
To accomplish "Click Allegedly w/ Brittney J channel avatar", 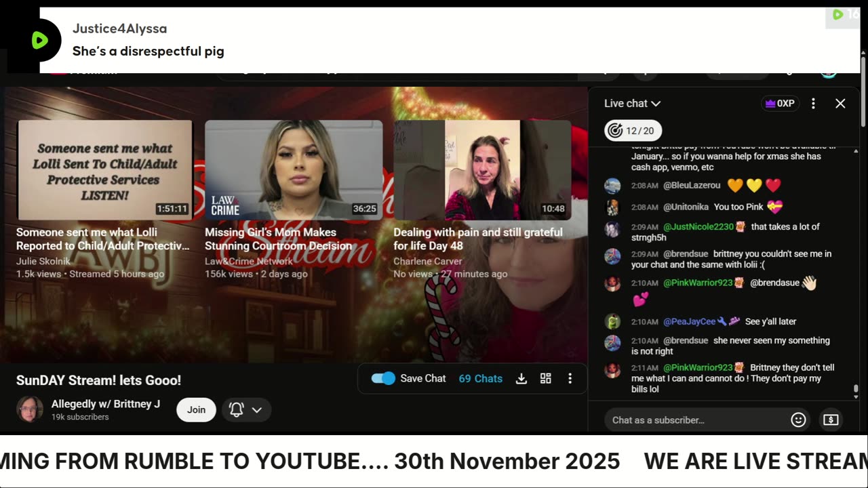I will coord(30,409).
